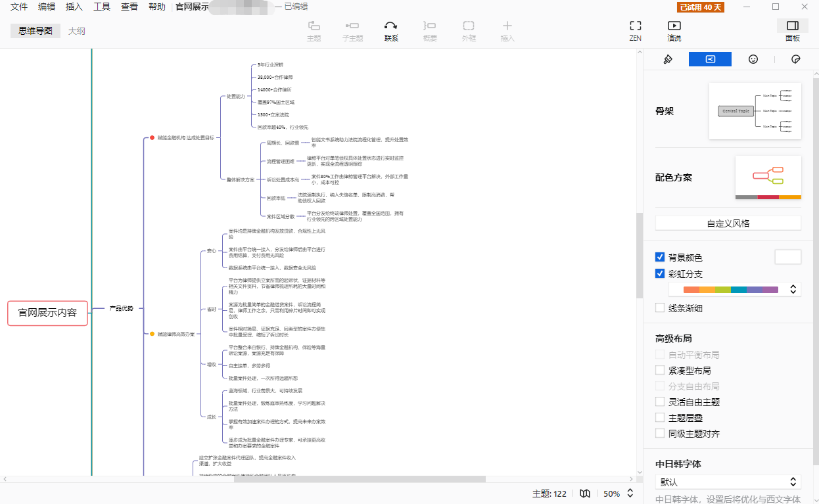The image size is (819, 504).
Task: Open the emoji sticker tab in panel
Action: click(x=753, y=59)
